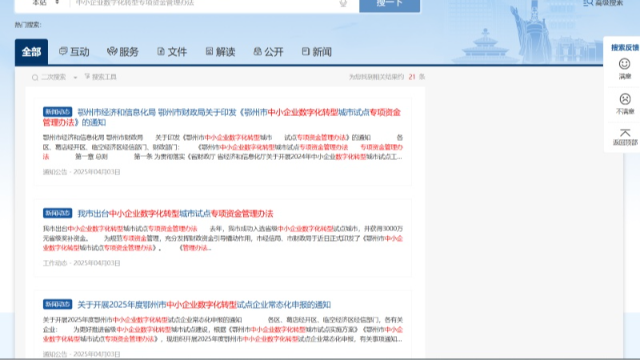Click 搜索反馈 feedback panel heading
Viewport: 640px width, 360px height.
point(624,48)
